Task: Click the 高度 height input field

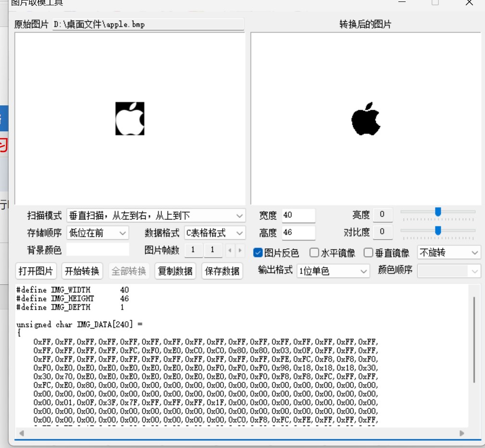Action: click(298, 233)
